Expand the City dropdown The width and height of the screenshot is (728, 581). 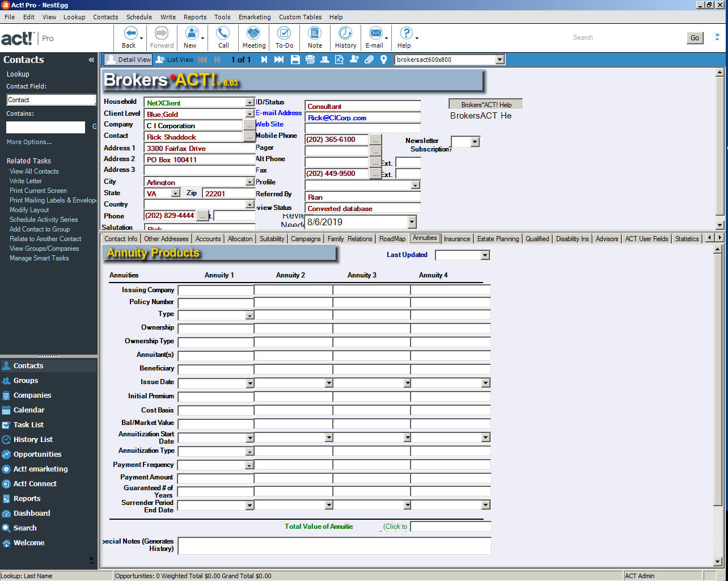(249, 182)
